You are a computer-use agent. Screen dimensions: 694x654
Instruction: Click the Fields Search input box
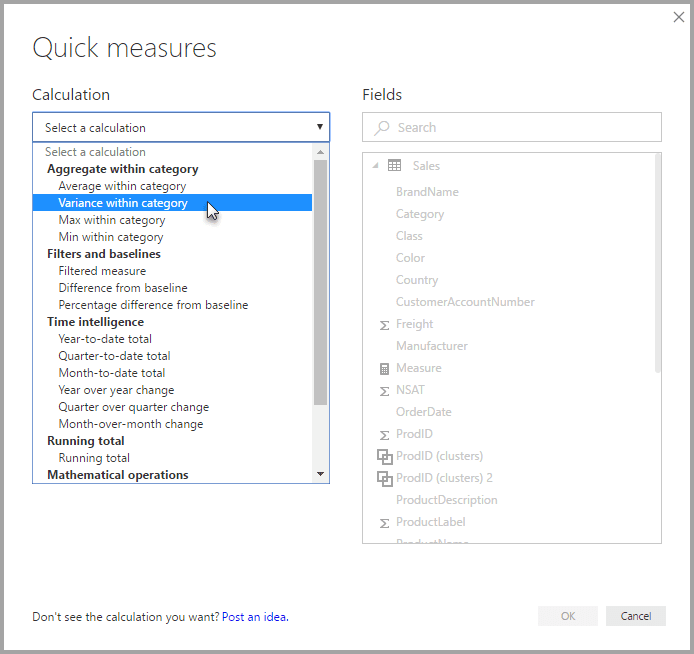tap(512, 127)
